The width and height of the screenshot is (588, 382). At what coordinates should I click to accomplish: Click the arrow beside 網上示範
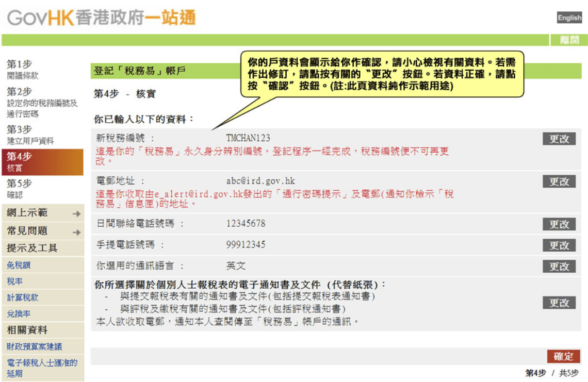tap(76, 213)
